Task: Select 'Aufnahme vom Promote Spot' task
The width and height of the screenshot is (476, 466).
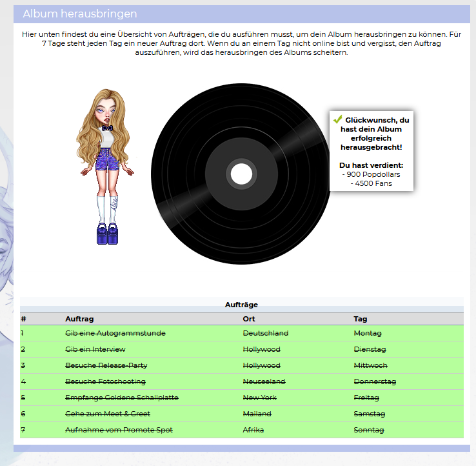Action: [x=119, y=430]
